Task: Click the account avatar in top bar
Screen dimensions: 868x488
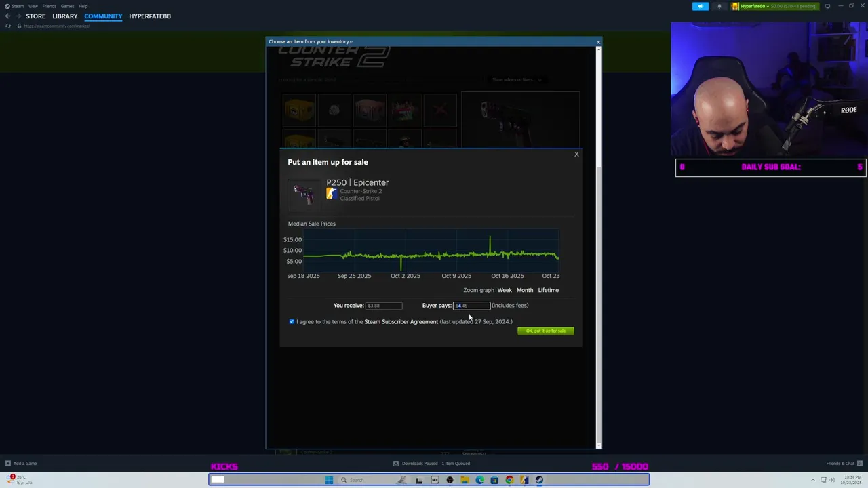Action: [x=735, y=6]
